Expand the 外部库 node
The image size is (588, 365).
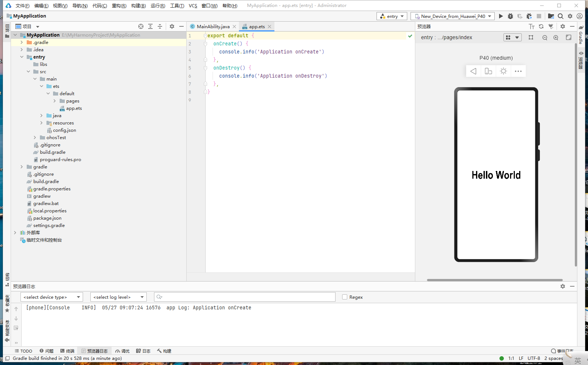[x=15, y=233]
